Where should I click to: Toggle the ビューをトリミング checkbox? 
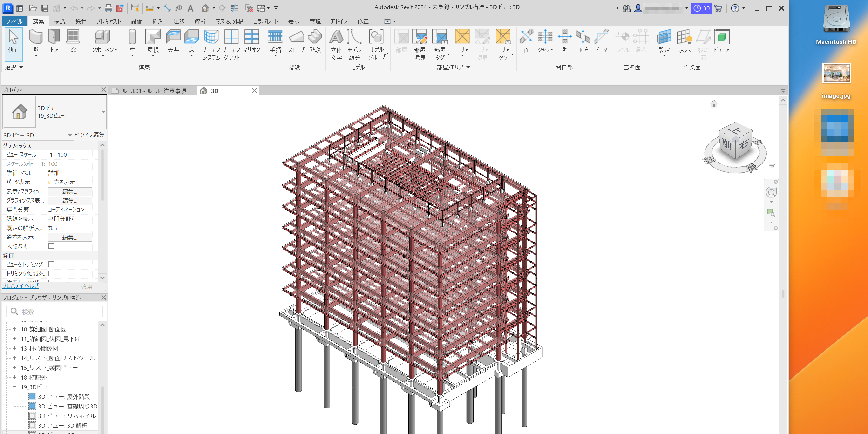pyautogui.click(x=51, y=264)
